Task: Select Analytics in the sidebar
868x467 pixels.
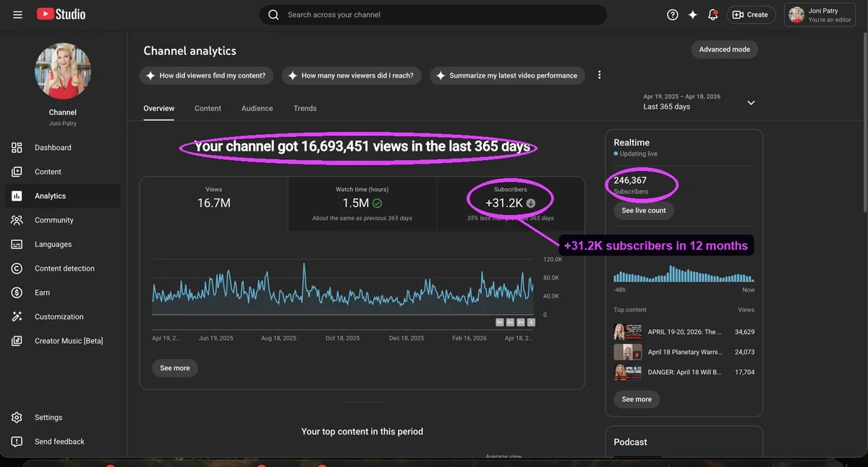Action: click(63, 196)
